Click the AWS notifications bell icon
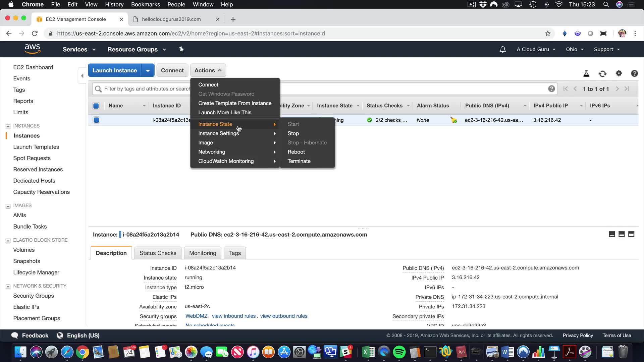Screen dimensions: 644x362 (502, 50)
